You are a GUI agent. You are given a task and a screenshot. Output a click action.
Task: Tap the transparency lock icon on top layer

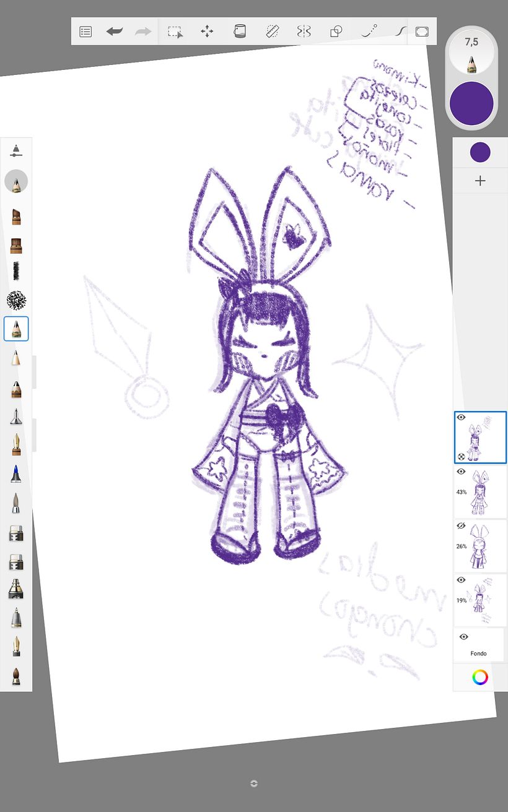[462, 457]
